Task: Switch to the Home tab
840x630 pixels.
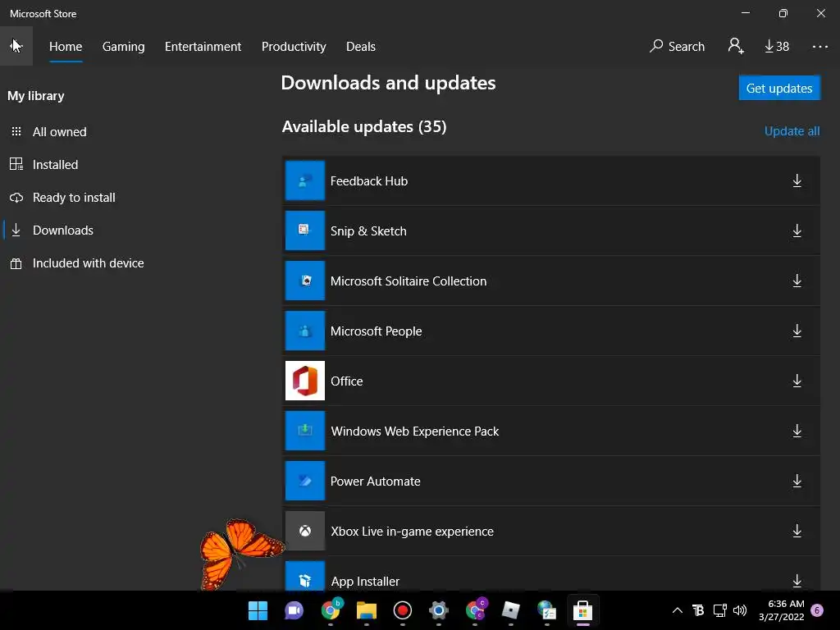Action: (66, 47)
